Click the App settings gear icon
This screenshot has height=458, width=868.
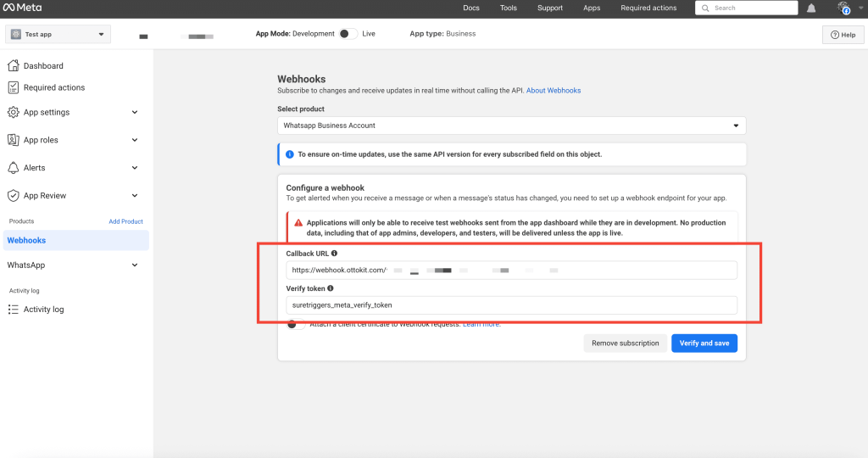[x=13, y=112]
